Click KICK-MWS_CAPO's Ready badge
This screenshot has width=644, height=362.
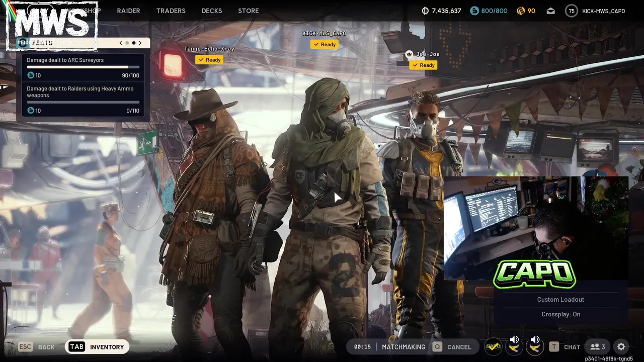(325, 44)
